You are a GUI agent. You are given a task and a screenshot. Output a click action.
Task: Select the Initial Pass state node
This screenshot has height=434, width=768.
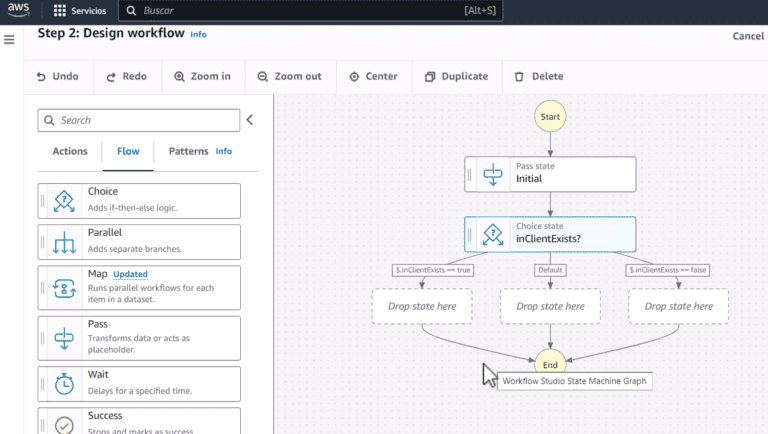pos(550,174)
